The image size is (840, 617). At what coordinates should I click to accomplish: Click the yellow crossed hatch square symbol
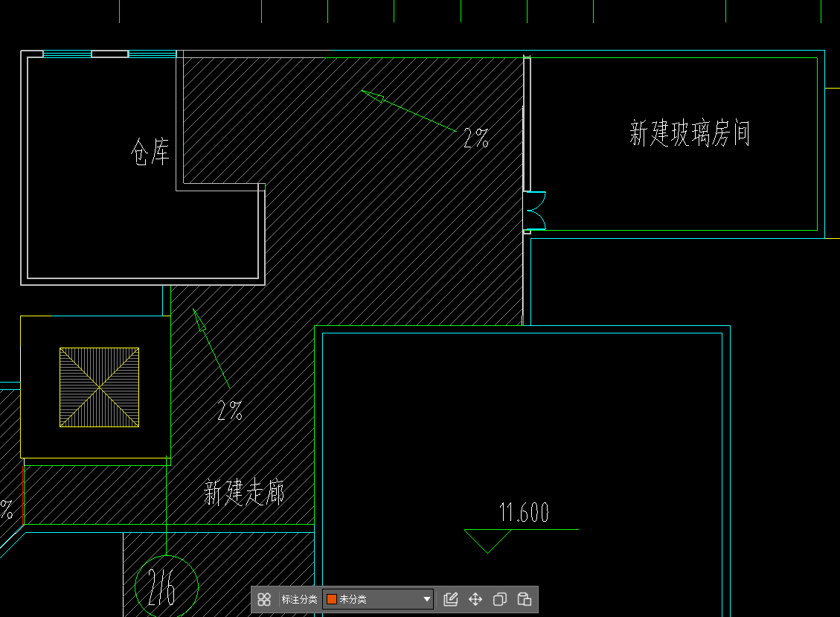[99, 387]
